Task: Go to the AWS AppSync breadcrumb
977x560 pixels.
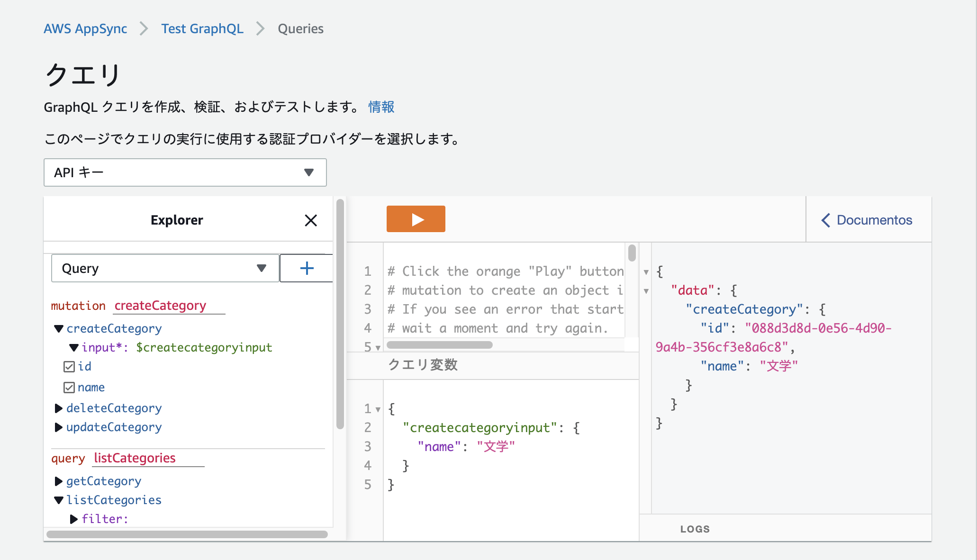Action: [85, 28]
